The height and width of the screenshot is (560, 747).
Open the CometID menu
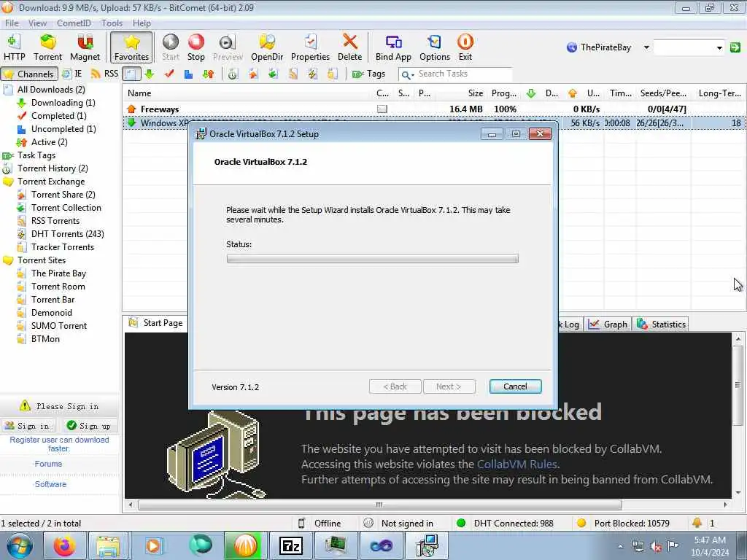[x=74, y=23]
